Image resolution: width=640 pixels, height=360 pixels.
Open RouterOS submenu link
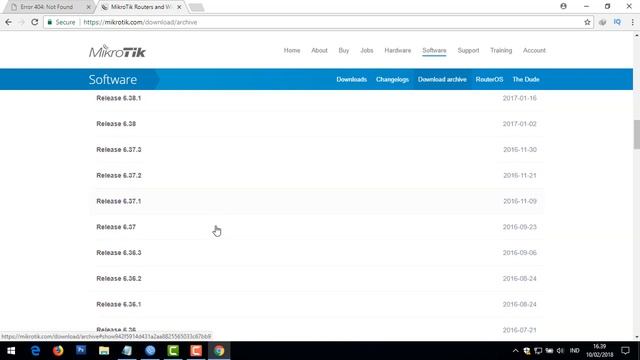click(x=489, y=80)
